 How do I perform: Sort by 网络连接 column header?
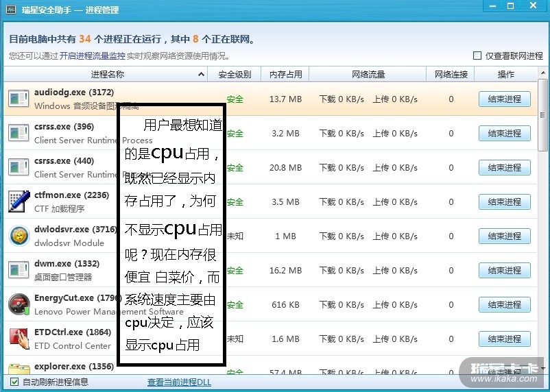[x=451, y=74]
